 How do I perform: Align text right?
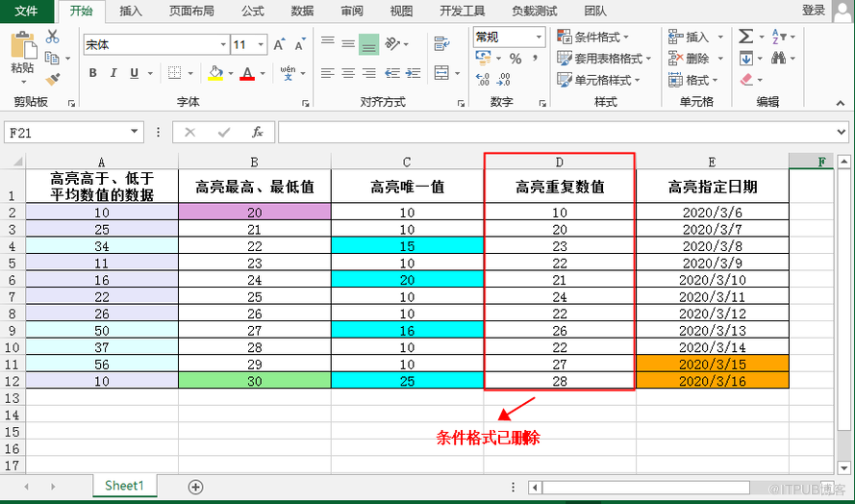point(369,72)
